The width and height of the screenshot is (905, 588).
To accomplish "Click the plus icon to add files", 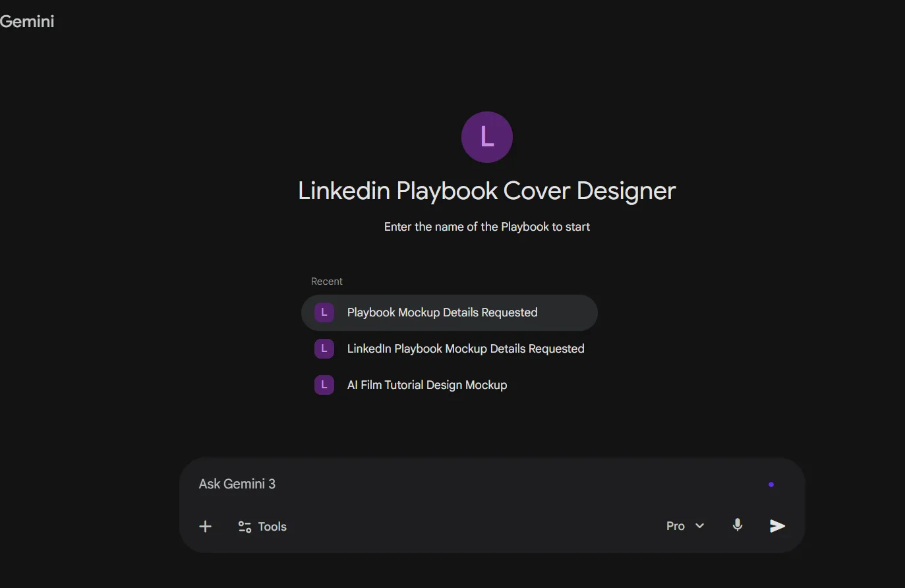I will point(205,526).
